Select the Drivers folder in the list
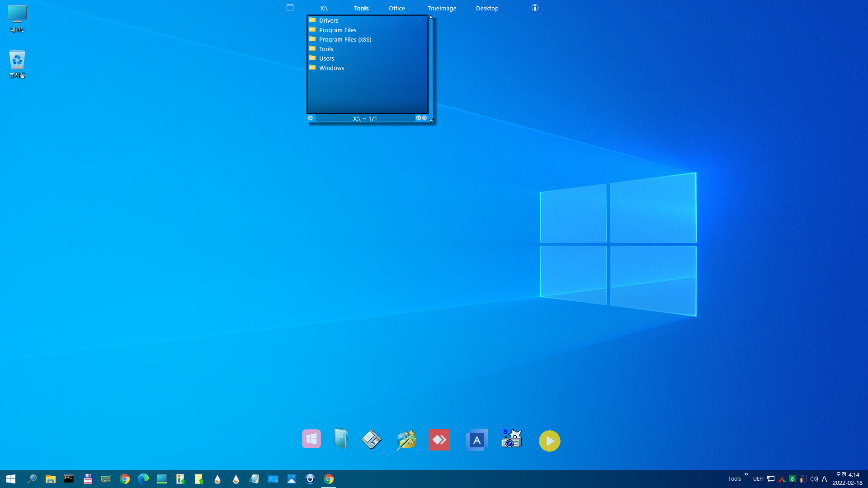 coord(368,20)
